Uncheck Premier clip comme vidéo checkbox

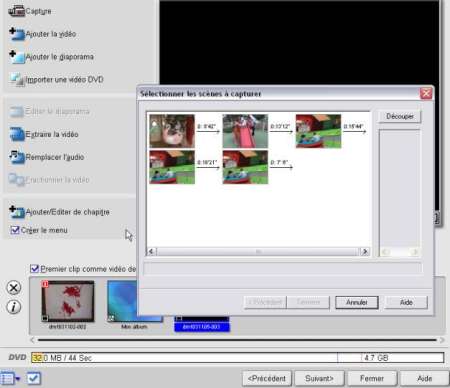point(34,269)
